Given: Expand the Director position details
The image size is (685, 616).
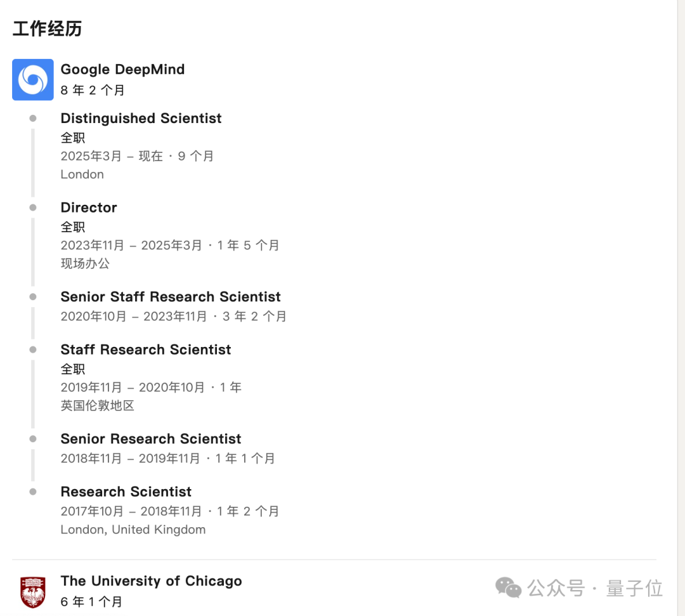Looking at the screenshot, I should click(88, 208).
